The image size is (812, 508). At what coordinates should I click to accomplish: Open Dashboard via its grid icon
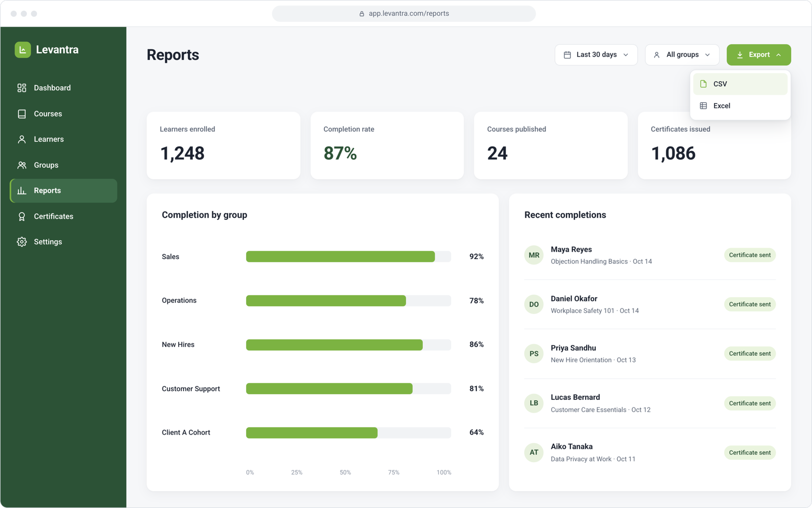click(x=22, y=88)
